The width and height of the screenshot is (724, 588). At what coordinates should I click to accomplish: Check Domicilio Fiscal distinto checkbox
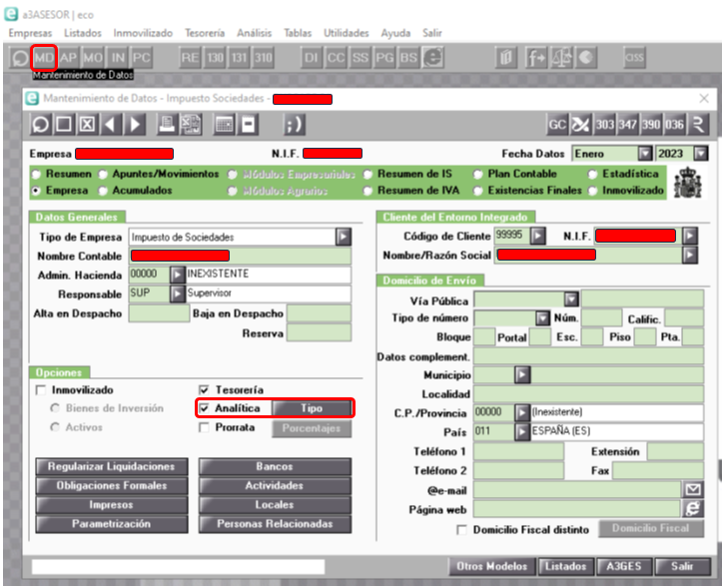461,530
